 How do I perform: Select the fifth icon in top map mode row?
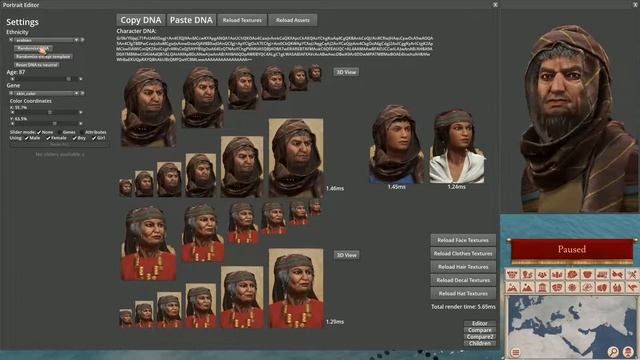click(572, 274)
